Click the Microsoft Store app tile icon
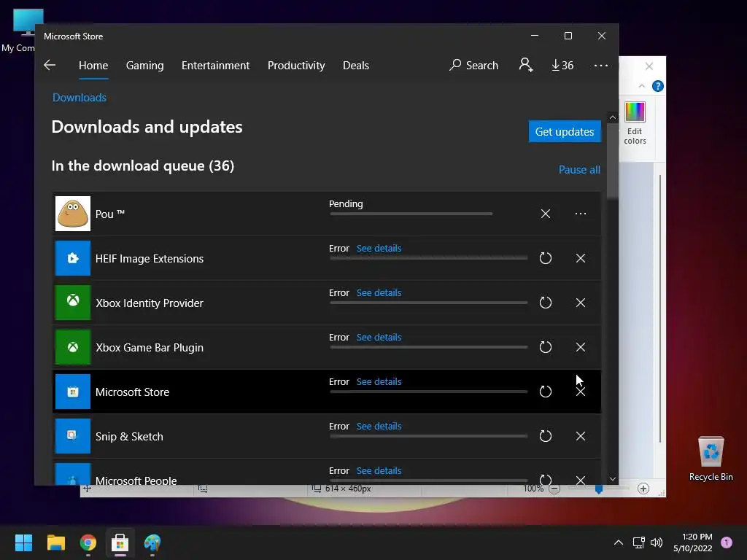Screen dimensions: 747x560 coord(73,392)
